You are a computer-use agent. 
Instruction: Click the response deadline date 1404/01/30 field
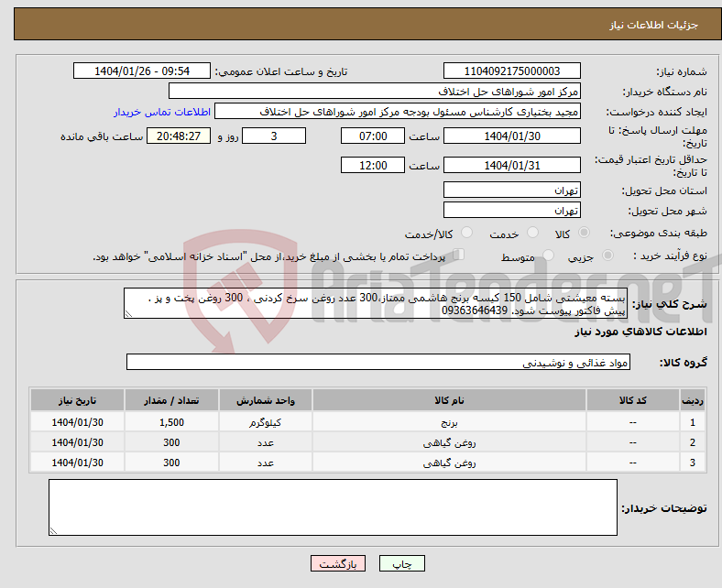coord(511,136)
